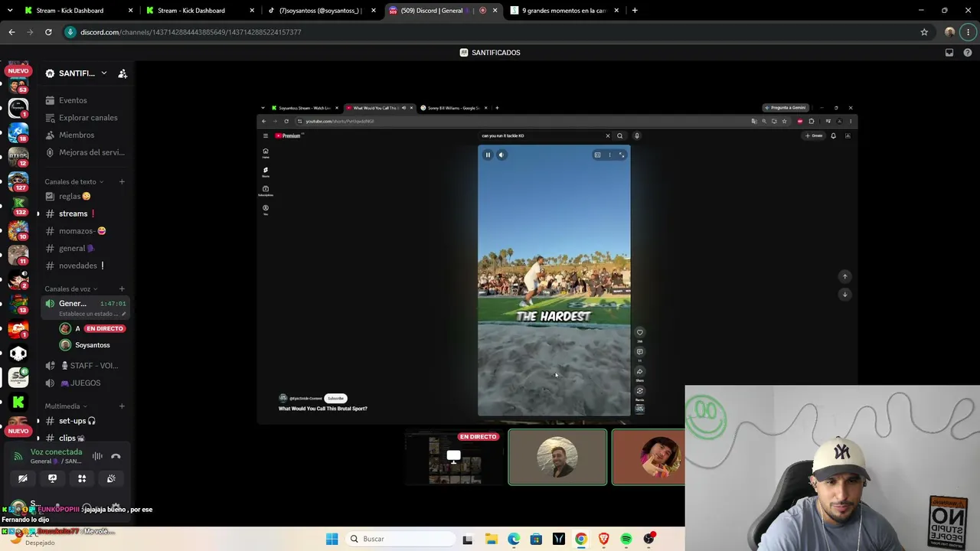Add a channel to Canales de texto
The image size is (980, 551).
[122, 182]
